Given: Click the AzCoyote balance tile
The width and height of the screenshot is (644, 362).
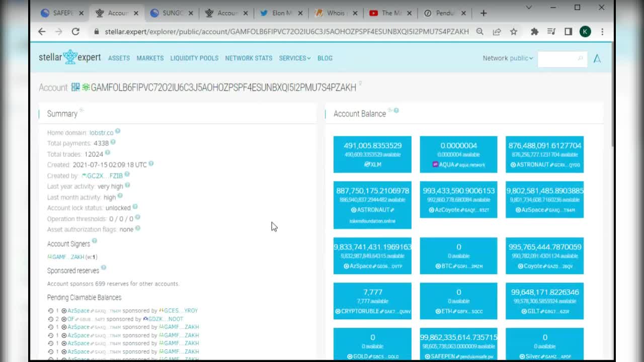Looking at the screenshot, I should point(458,200).
